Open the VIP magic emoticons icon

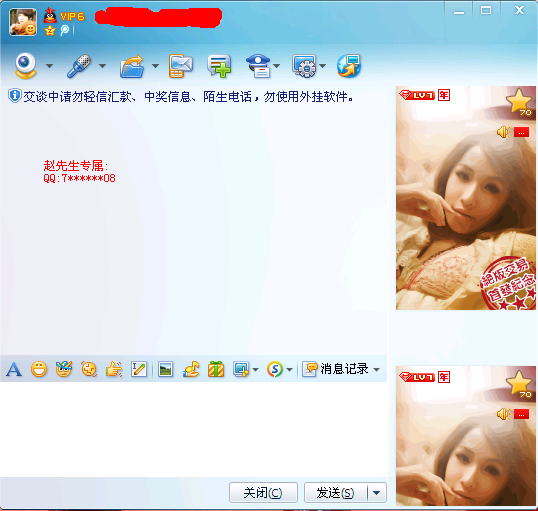(64, 369)
